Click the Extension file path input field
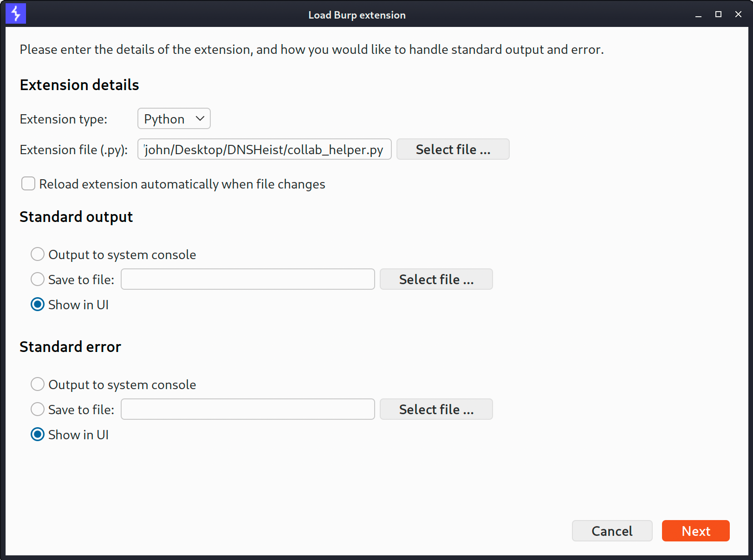This screenshot has width=753, height=560. [x=265, y=149]
